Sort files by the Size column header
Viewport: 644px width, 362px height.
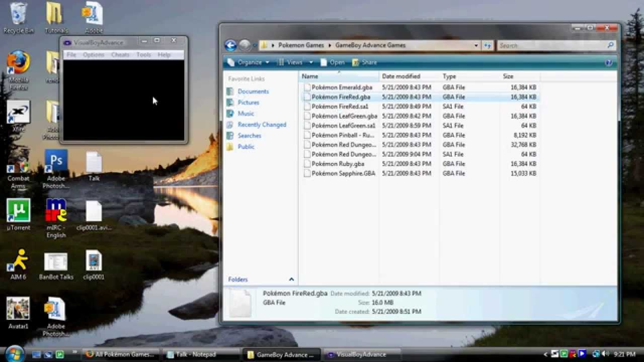click(520, 76)
